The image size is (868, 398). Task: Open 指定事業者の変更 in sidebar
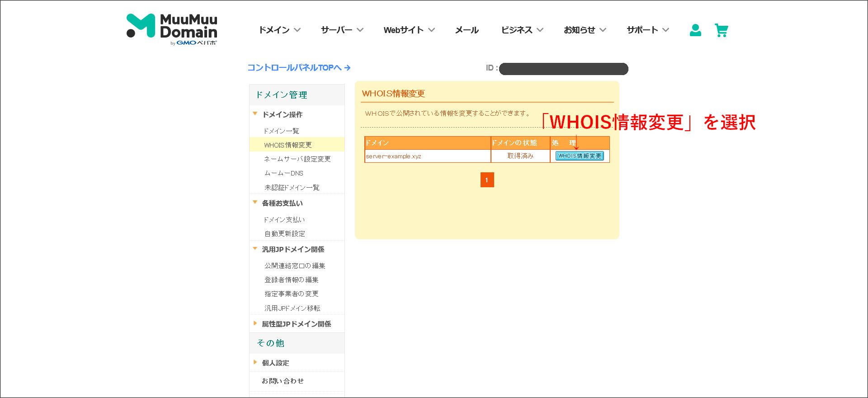pyautogui.click(x=292, y=294)
